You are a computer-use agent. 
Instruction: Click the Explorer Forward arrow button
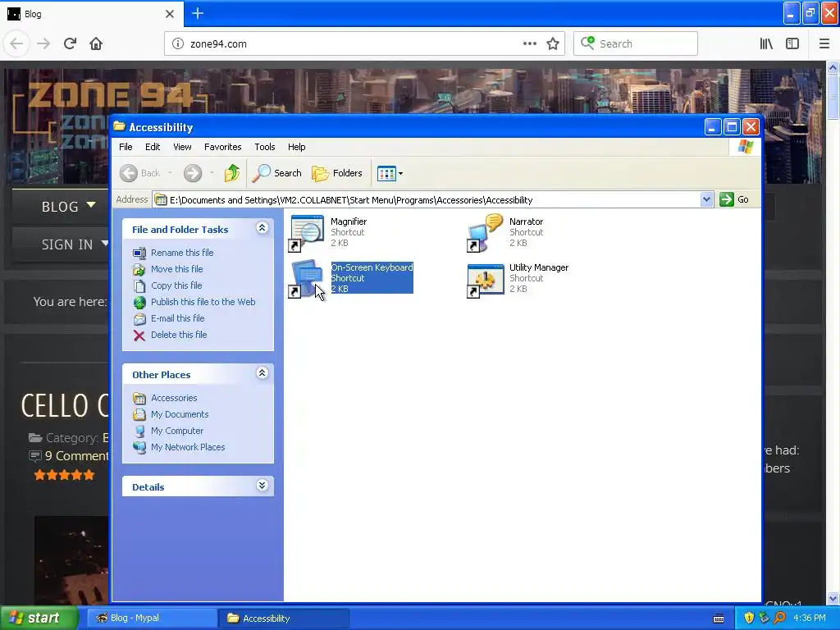[193, 173]
